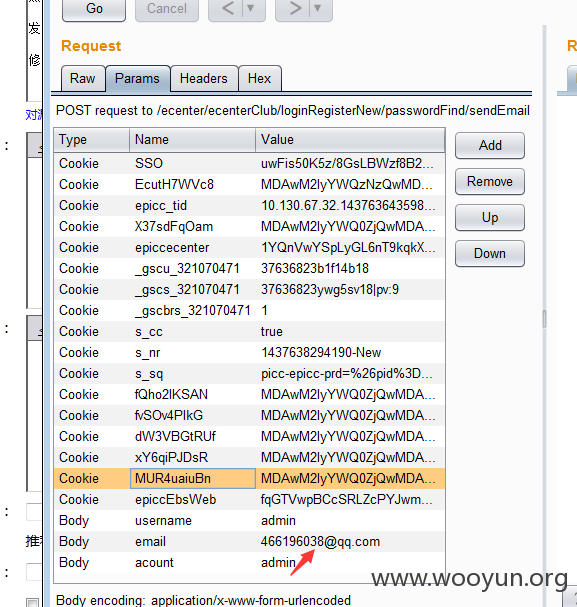The image size is (577, 607).
Task: Switch to the Headers tab
Action: click(204, 79)
